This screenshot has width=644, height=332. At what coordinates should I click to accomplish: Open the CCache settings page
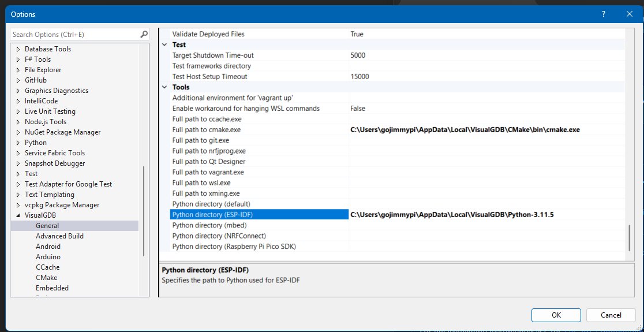48,267
